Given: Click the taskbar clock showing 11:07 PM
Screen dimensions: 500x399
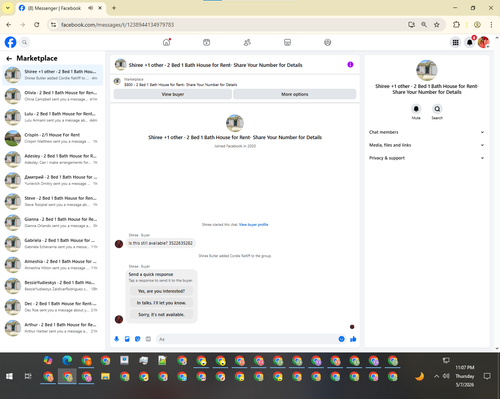Looking at the screenshot, I should (465, 376).
